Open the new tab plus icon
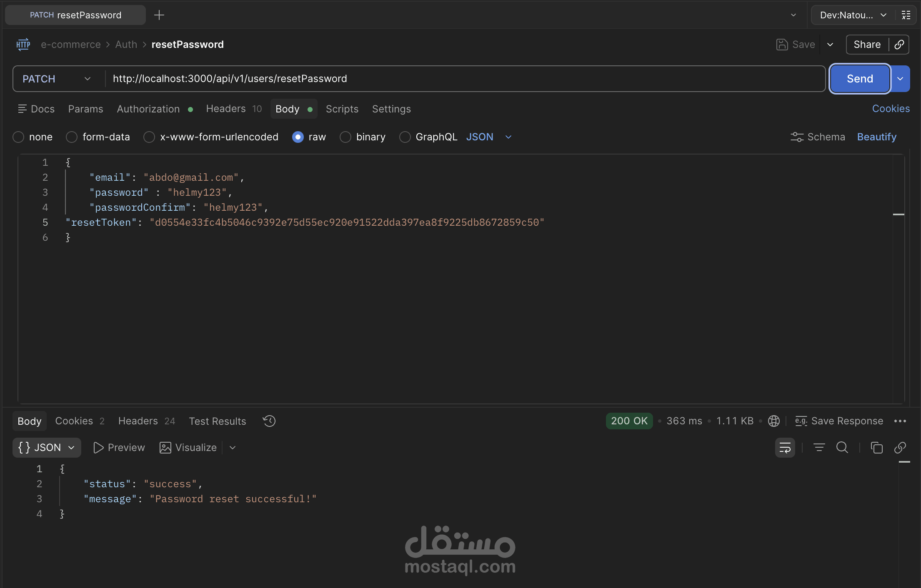921x588 pixels. pos(159,15)
